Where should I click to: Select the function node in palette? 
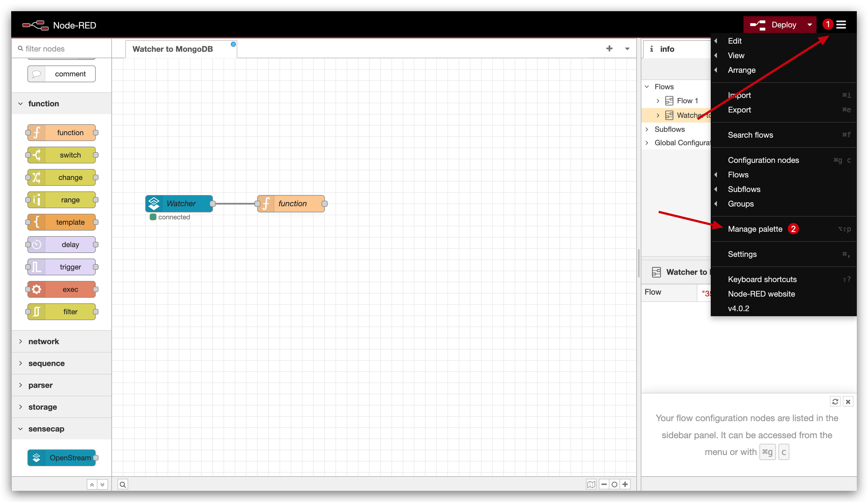(62, 133)
